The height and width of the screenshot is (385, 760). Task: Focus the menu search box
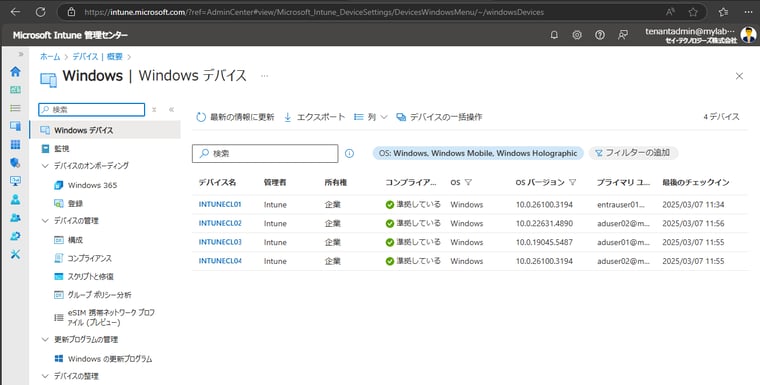[92, 110]
